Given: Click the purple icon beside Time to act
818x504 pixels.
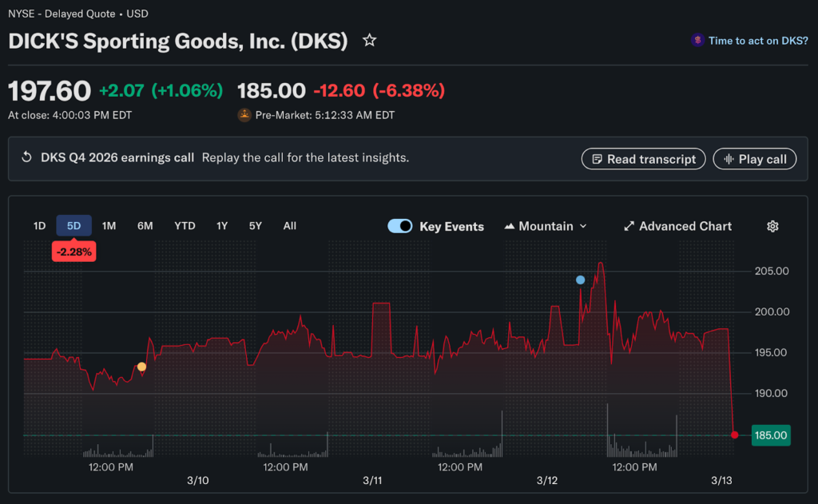Looking at the screenshot, I should pos(697,40).
